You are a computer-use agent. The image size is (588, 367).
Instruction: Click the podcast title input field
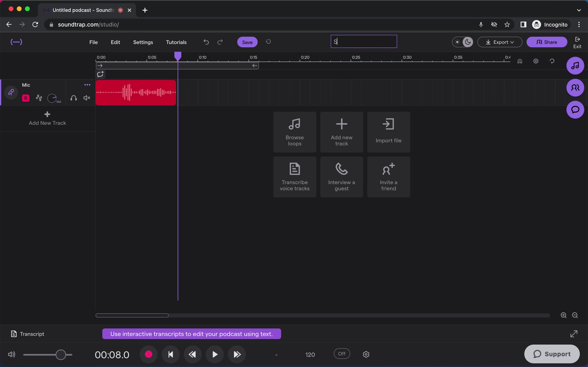[x=363, y=41]
